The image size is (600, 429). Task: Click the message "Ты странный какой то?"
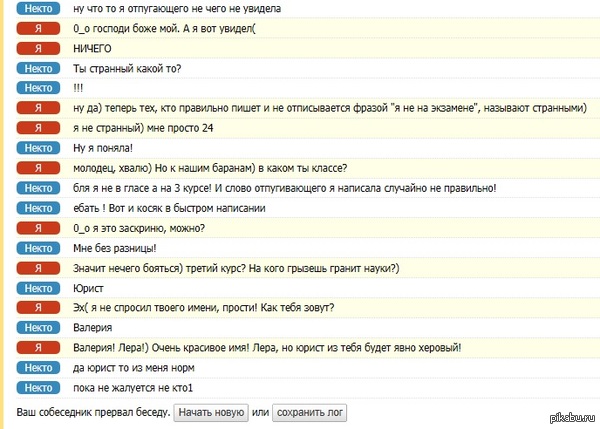click(x=127, y=68)
